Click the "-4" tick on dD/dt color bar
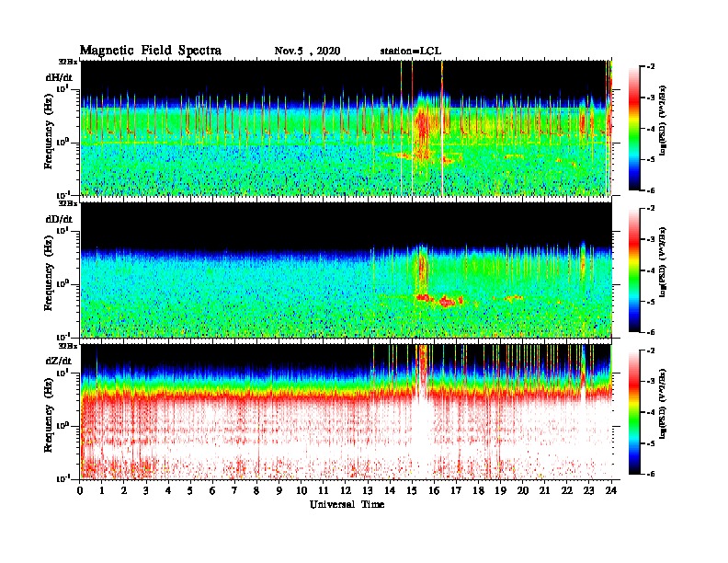 click(x=651, y=270)
